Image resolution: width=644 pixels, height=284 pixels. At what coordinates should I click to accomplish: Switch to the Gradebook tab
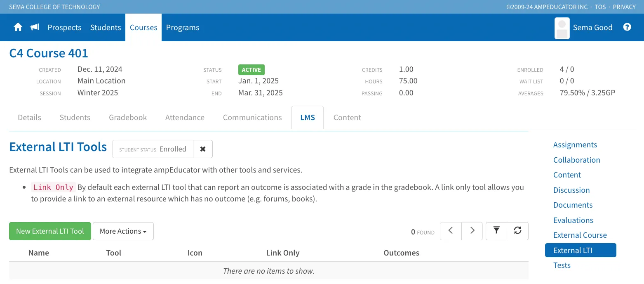(x=128, y=117)
